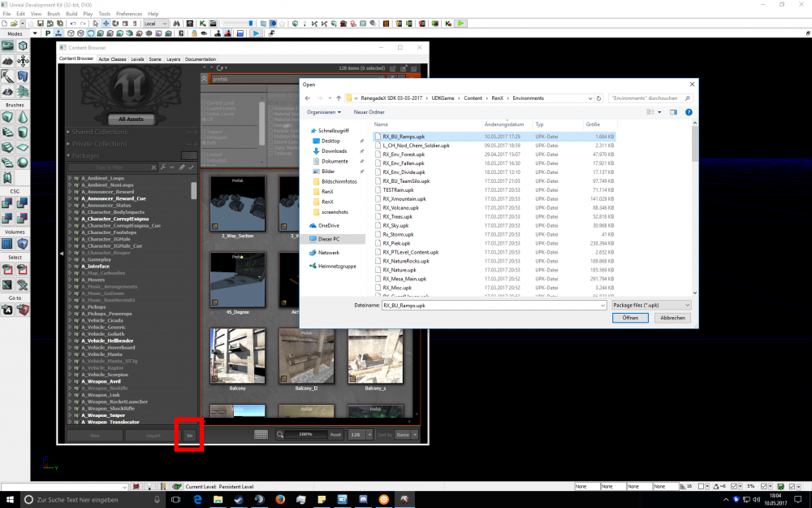This screenshot has width=812, height=508.
Task: Choose the Cone builder brush
Action: (23, 117)
